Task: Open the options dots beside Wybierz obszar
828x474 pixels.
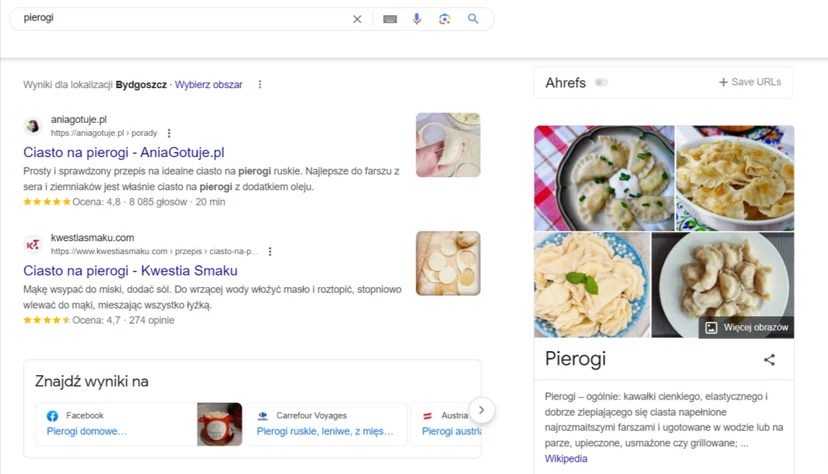Action: point(260,84)
